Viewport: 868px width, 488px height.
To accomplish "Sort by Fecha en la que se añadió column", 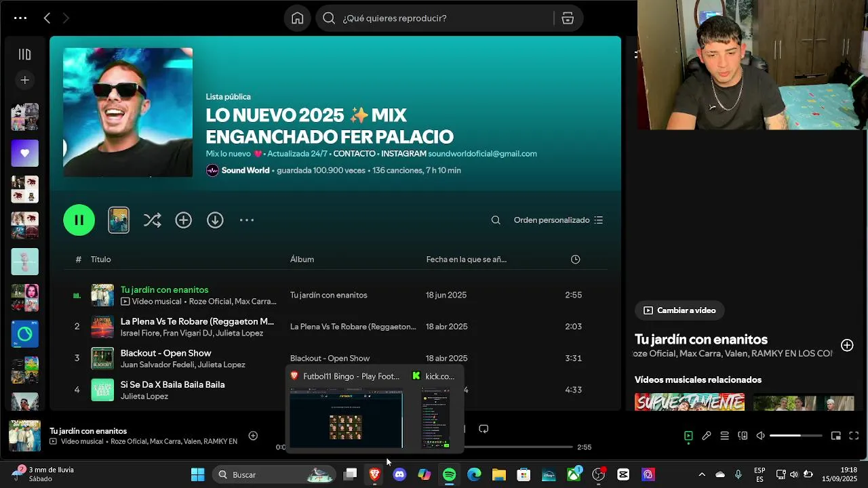I will tap(467, 260).
